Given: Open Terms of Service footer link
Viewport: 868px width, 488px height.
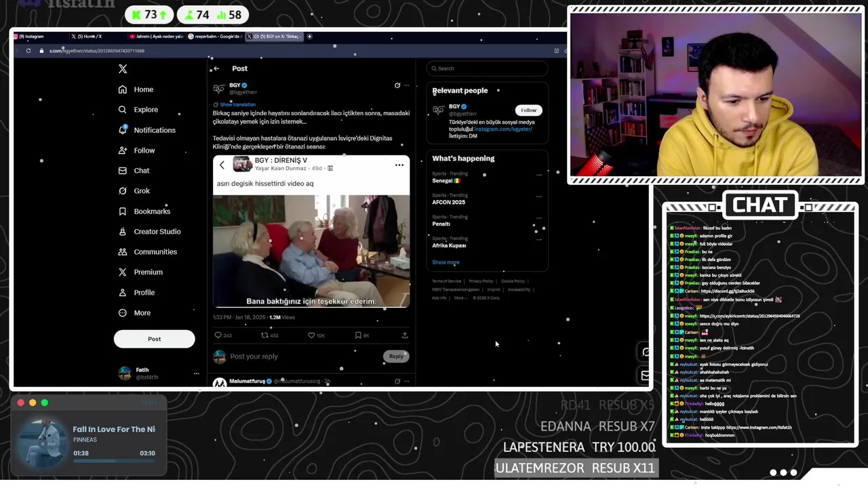Looking at the screenshot, I should (x=446, y=281).
